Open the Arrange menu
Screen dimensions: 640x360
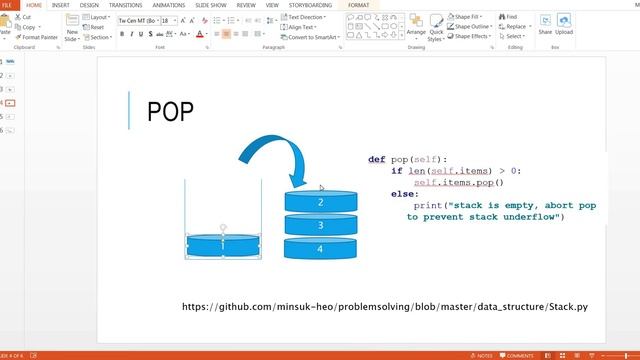point(416,27)
